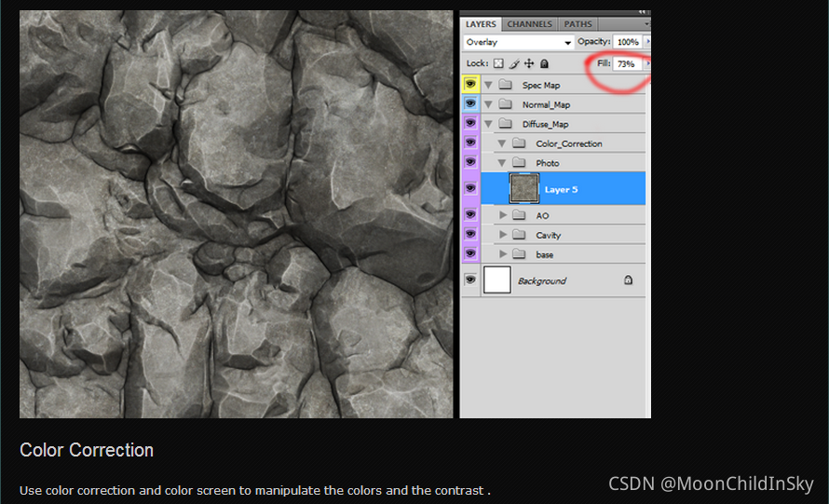Click the Fill label
This screenshot has width=829, height=504.
[x=604, y=63]
